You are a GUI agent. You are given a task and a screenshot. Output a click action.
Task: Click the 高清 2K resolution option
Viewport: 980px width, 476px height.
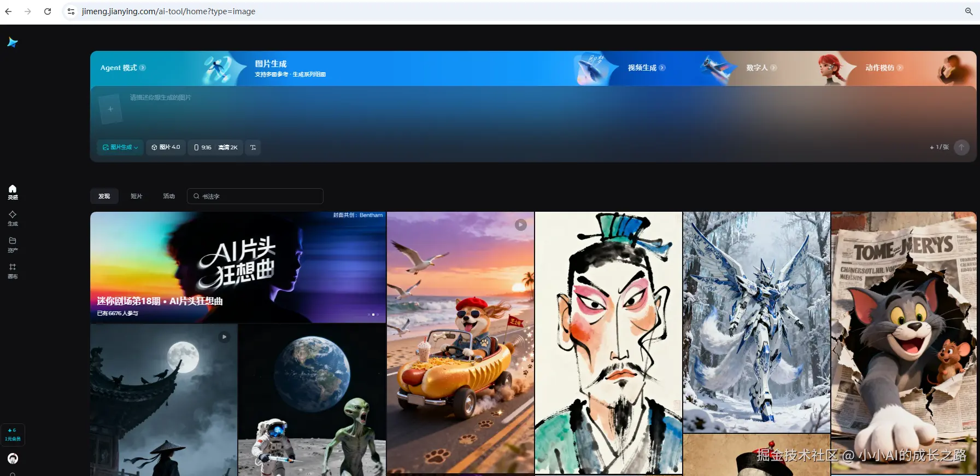pyautogui.click(x=228, y=147)
